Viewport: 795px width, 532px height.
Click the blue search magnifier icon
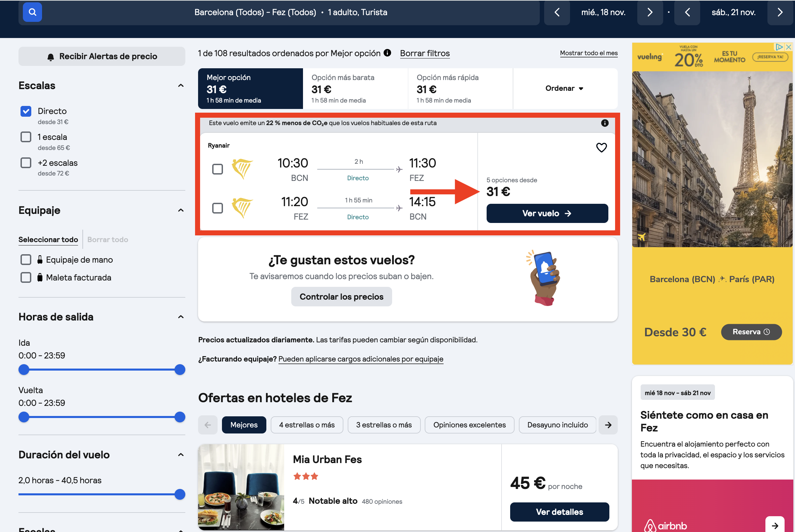tap(32, 12)
